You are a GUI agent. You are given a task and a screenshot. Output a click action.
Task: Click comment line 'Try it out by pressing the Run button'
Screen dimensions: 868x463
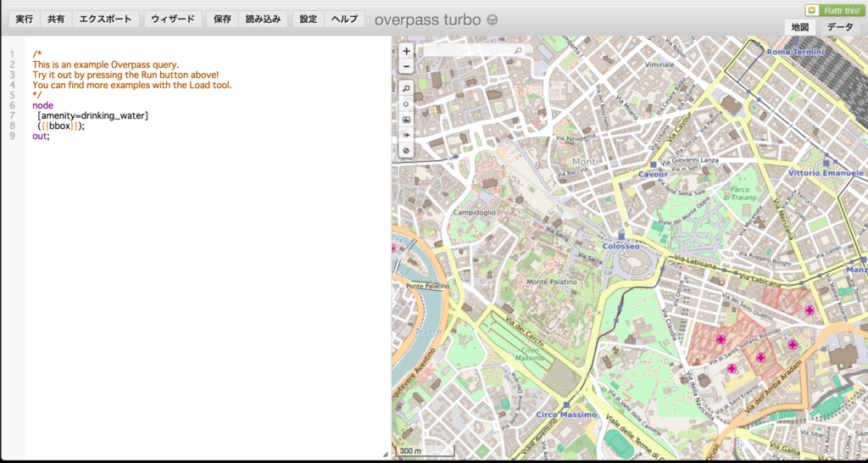pyautogui.click(x=125, y=75)
